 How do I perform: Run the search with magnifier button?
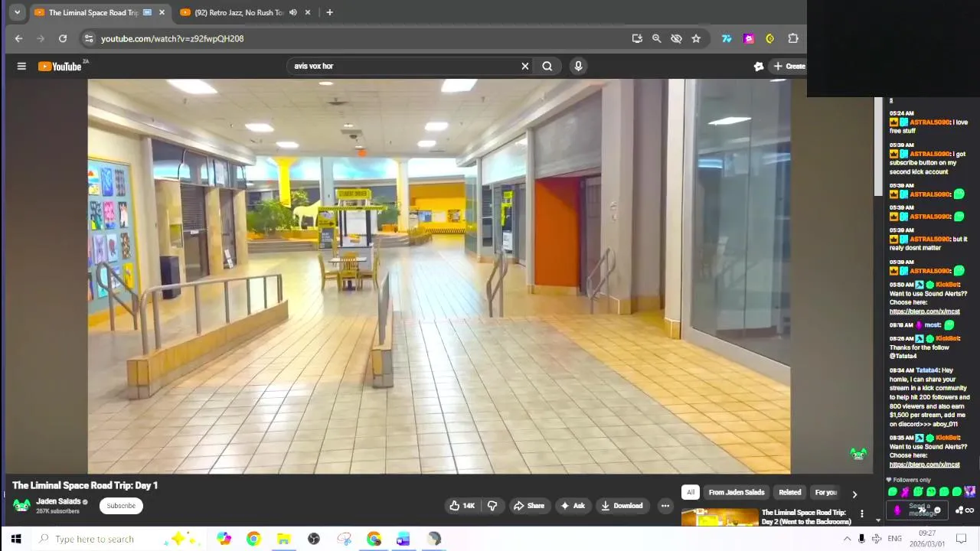[547, 67]
